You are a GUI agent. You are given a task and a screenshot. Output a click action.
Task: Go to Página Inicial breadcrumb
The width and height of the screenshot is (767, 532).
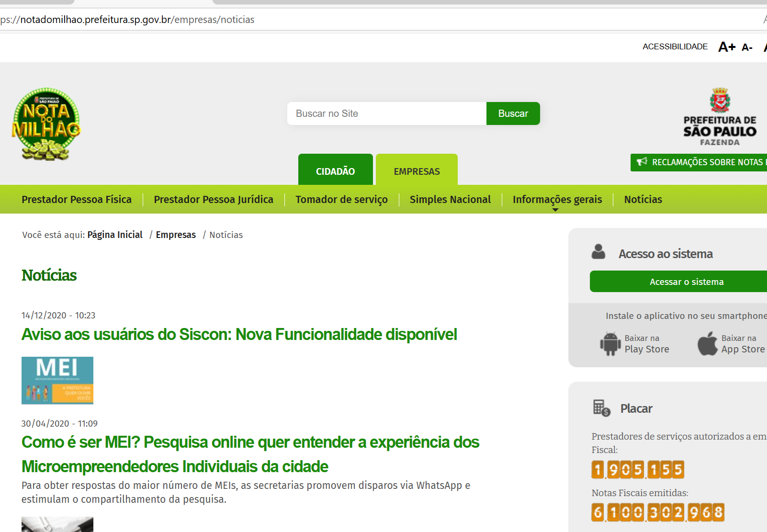click(115, 235)
